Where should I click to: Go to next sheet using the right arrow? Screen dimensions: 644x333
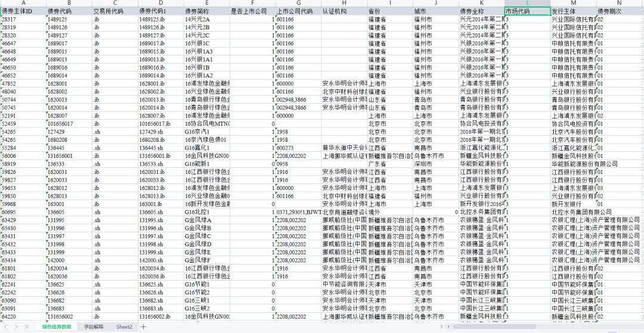tap(16, 326)
